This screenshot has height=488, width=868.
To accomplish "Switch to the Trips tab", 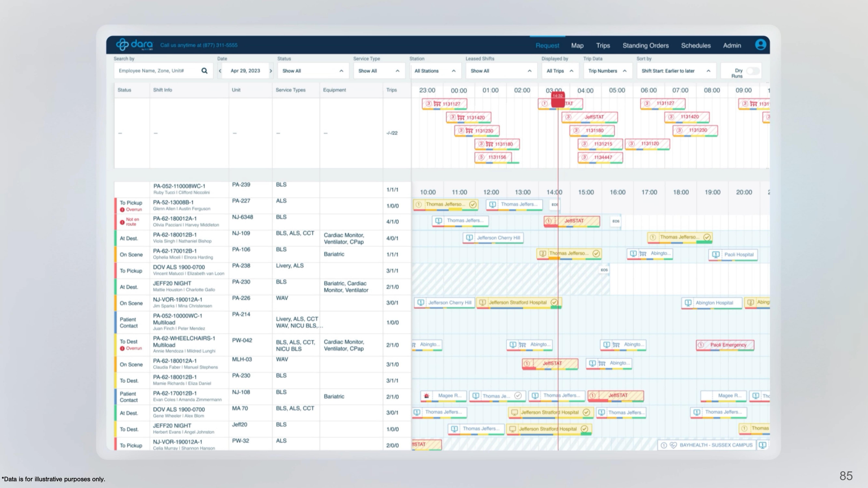I will pyautogui.click(x=603, y=46).
